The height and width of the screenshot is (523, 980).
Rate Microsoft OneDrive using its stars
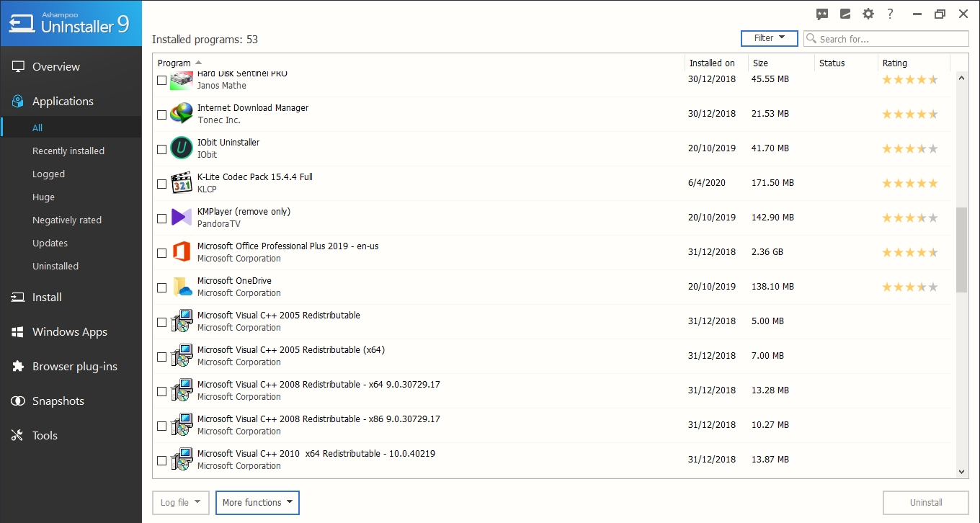tap(910, 287)
